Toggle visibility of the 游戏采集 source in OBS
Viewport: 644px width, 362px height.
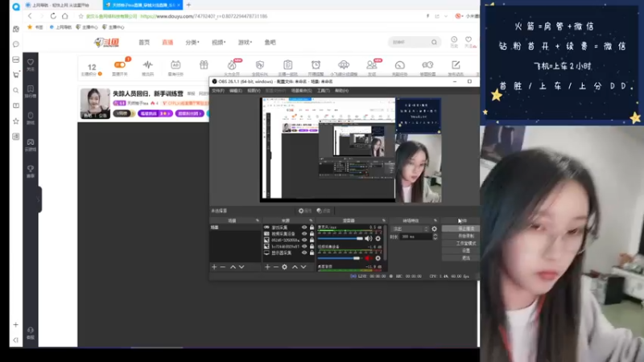point(304,228)
